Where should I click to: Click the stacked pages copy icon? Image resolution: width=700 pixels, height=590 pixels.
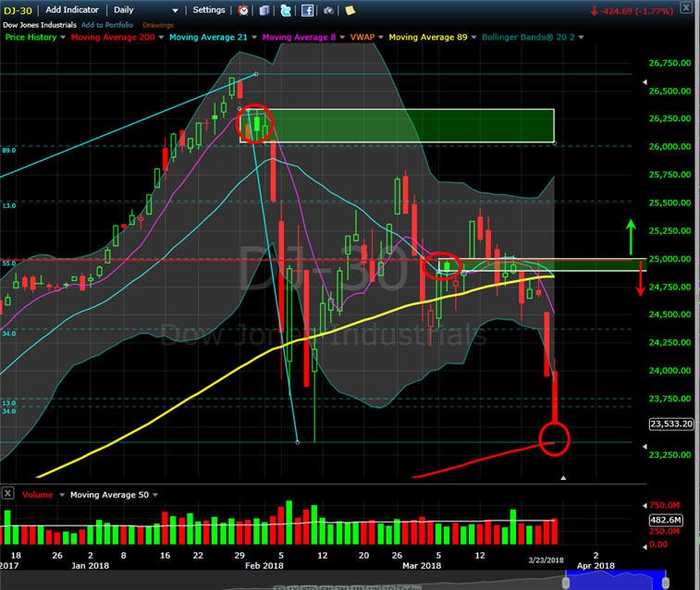pyautogui.click(x=264, y=10)
